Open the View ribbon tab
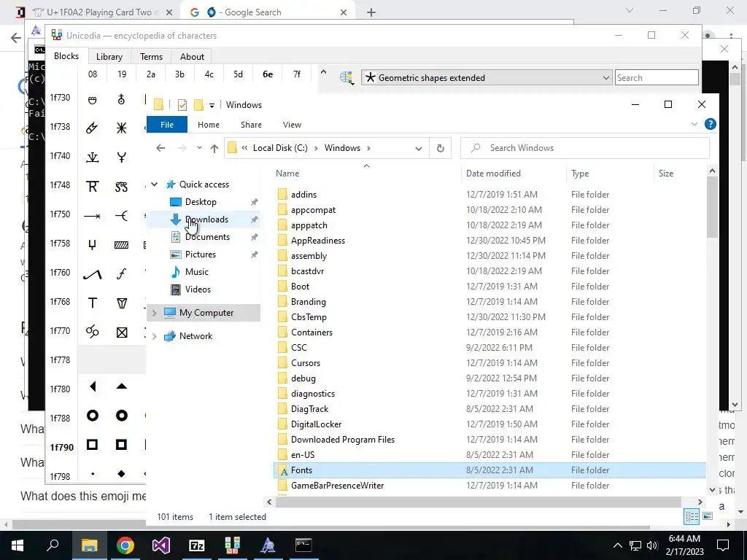 [292, 125]
